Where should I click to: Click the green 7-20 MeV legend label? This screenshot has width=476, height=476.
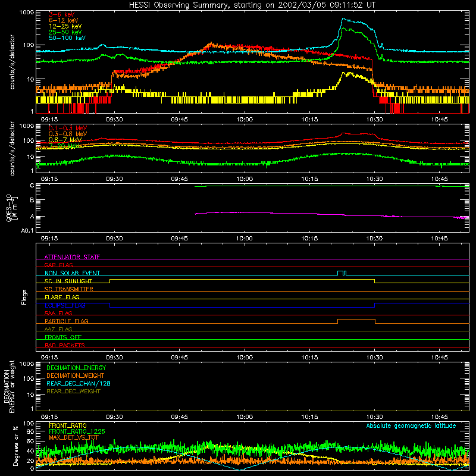pyautogui.click(x=64, y=146)
